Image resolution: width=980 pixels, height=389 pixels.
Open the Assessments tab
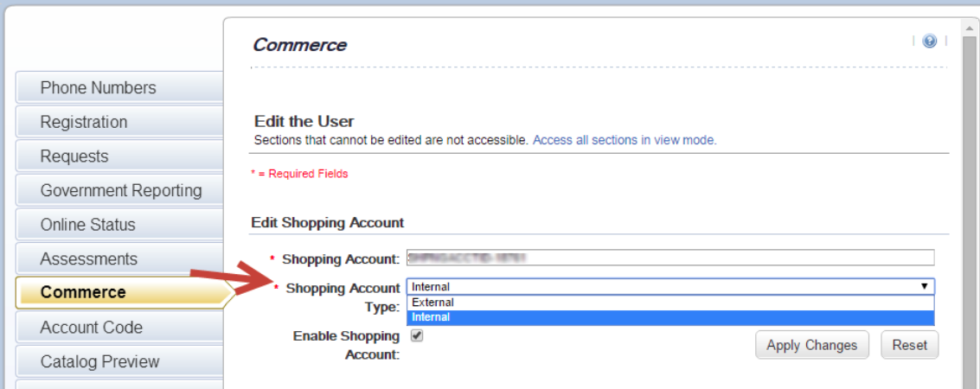119,259
